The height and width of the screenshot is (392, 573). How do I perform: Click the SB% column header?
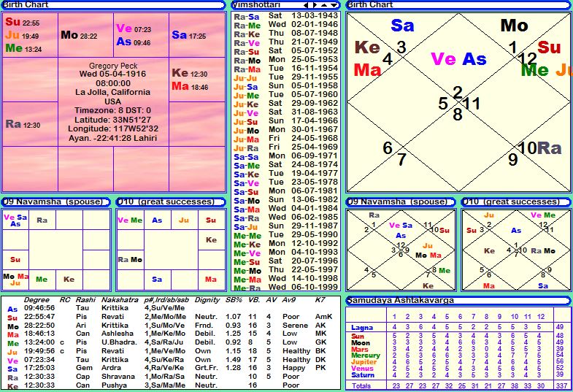tap(234, 300)
